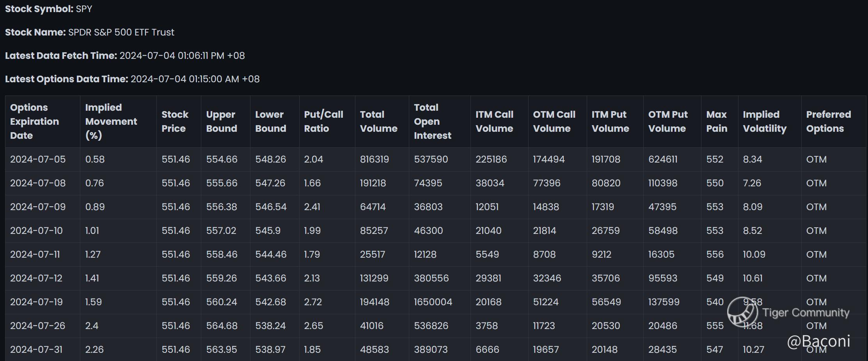Click the OTM Put Volume column header
Viewport: 868px width, 361px height.
(x=668, y=121)
